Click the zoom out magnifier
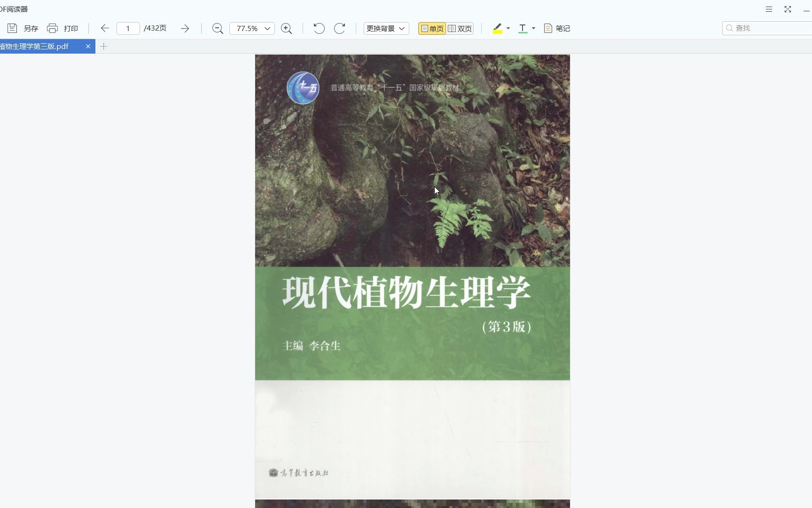This screenshot has height=508, width=812. pos(218,28)
